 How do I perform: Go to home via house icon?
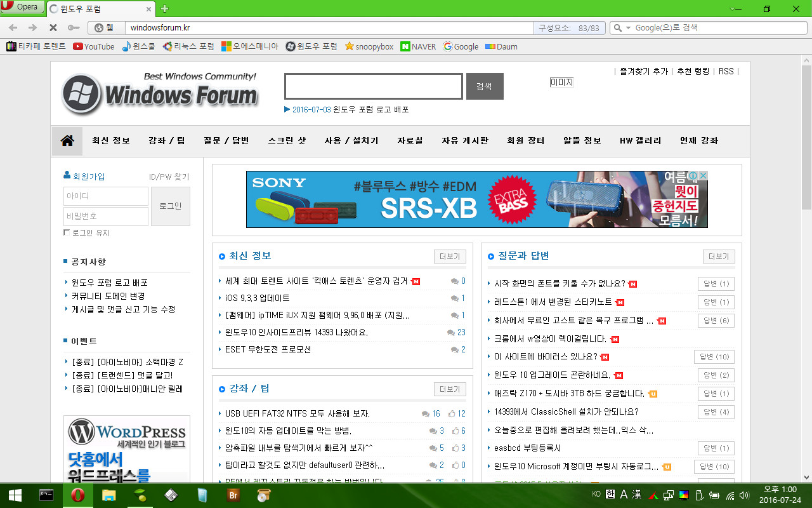(x=67, y=141)
